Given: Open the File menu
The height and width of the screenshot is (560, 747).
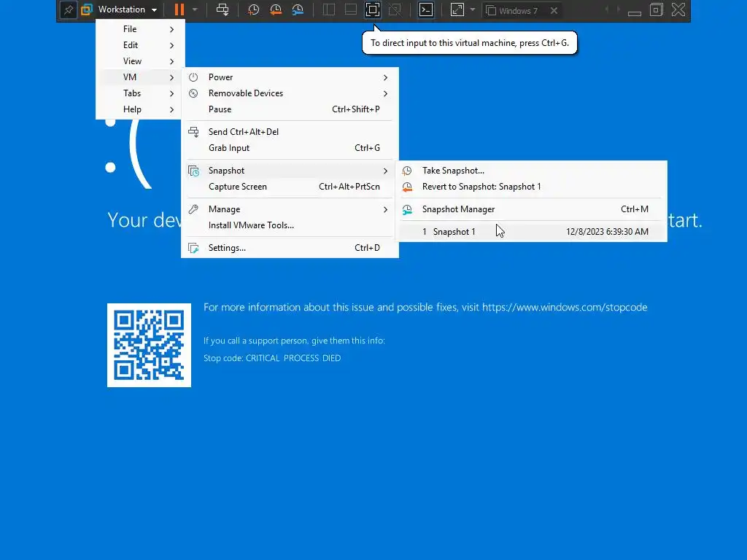Looking at the screenshot, I should click(140, 29).
